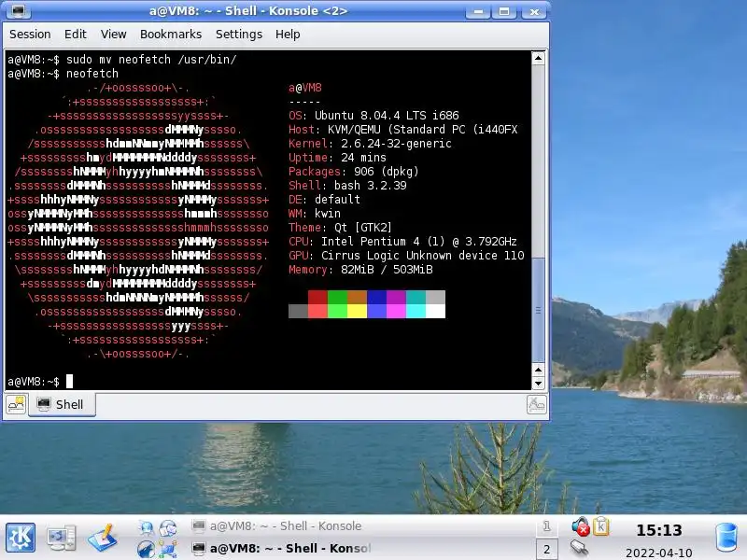Viewport: 747px width, 560px height.
Task: Open the View menu
Action: pos(113,35)
